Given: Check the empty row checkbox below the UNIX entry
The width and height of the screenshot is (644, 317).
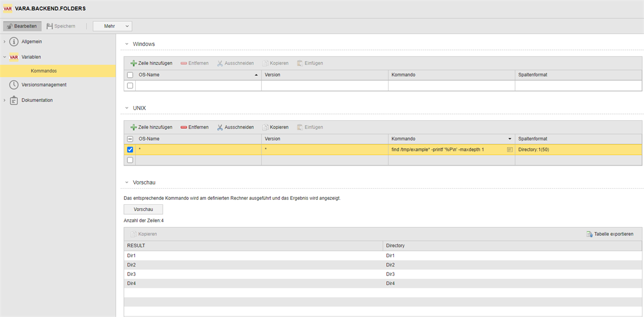Looking at the screenshot, I should coord(129,160).
